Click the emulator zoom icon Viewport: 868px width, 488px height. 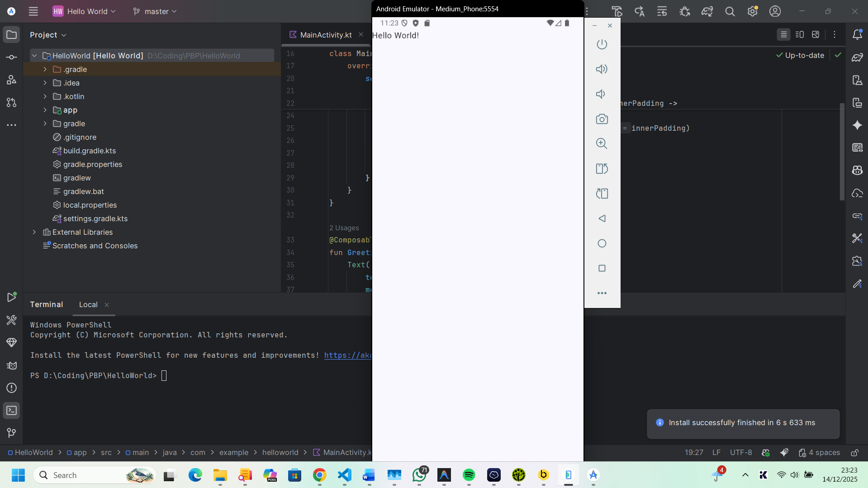pos(602,144)
